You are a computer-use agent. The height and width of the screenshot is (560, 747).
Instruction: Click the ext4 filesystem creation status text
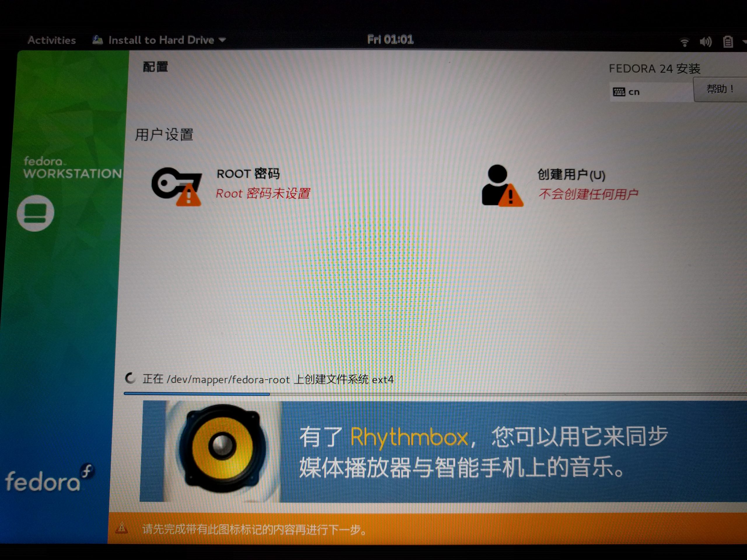(268, 379)
